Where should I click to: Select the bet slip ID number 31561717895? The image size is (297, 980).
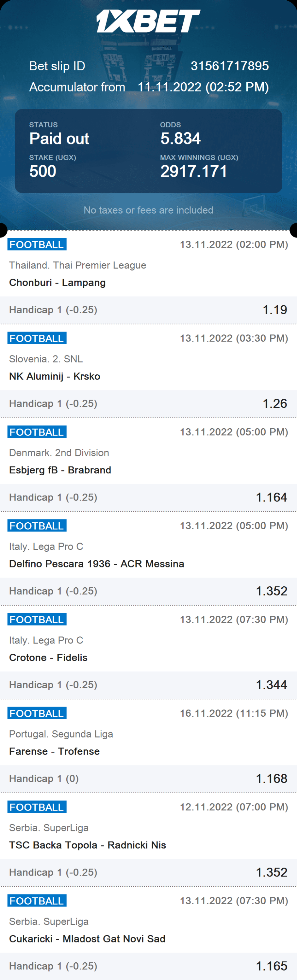point(229,66)
